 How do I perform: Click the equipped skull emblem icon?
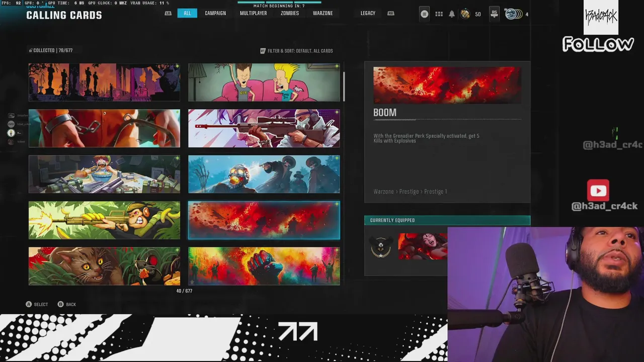point(381,247)
